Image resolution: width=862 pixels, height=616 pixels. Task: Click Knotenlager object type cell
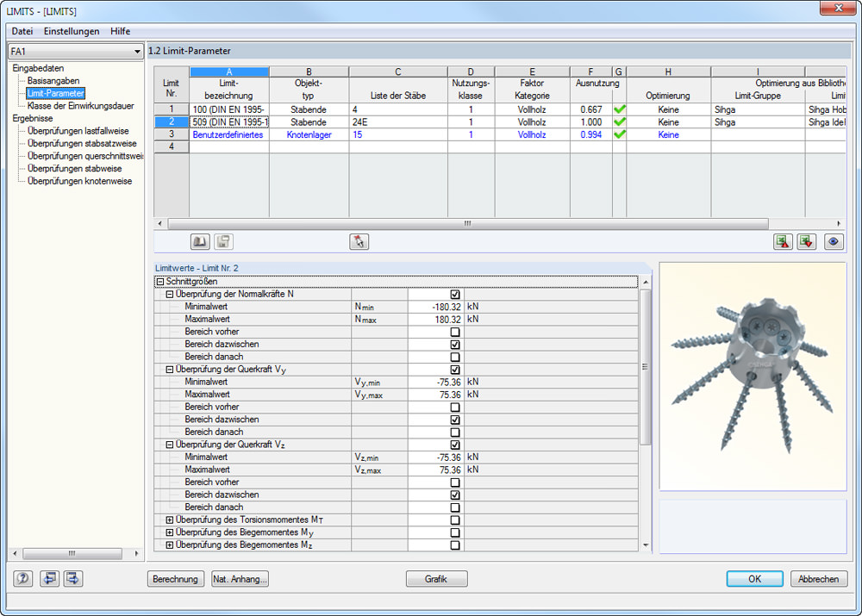coord(309,134)
